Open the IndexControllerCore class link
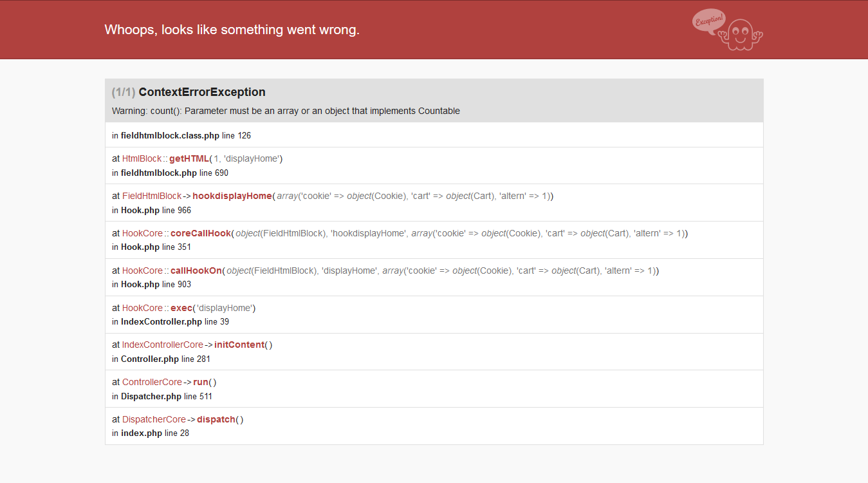 (162, 345)
